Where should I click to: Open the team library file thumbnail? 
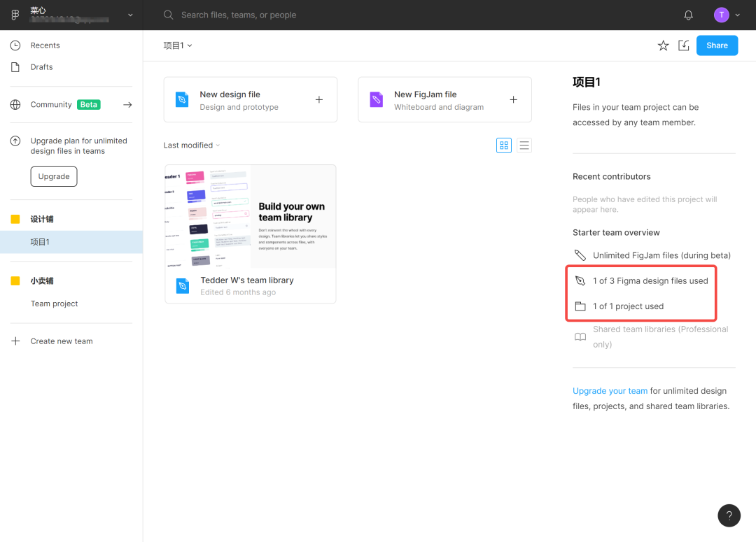250,216
